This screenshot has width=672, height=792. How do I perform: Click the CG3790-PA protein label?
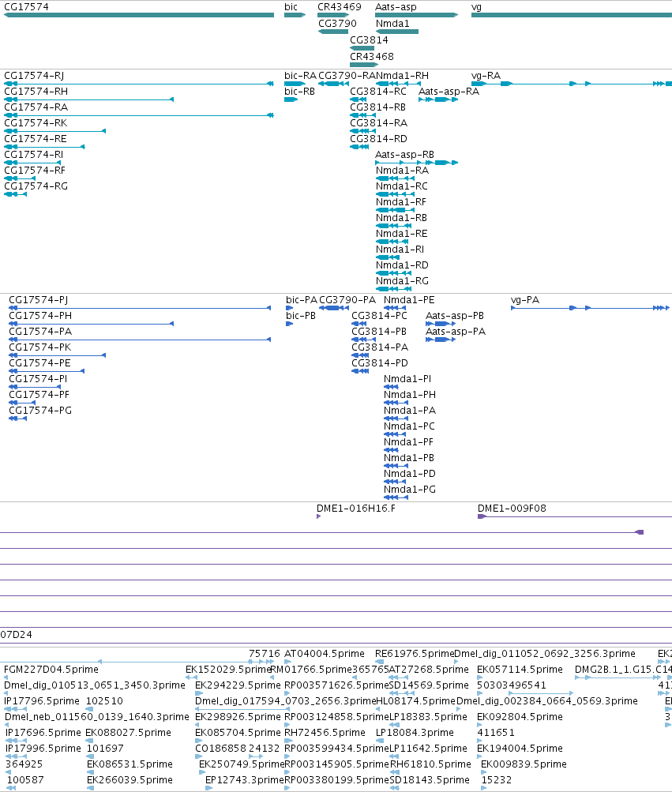[347, 300]
